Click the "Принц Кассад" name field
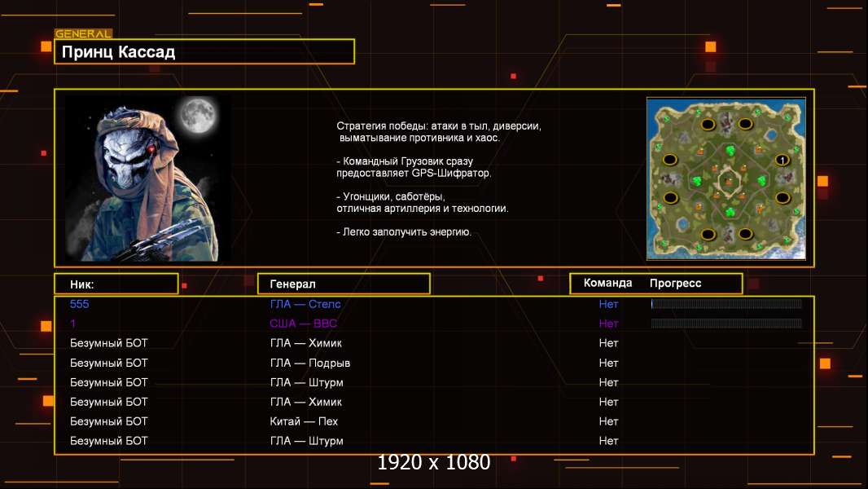The image size is (868, 489). pos(204,51)
